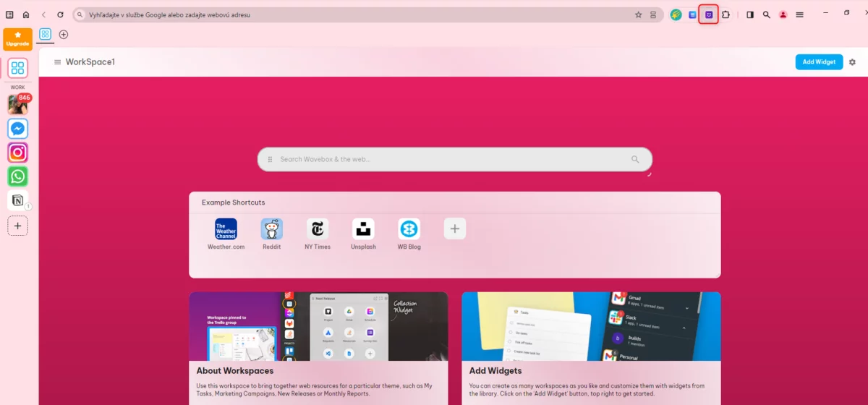Image resolution: width=868 pixels, height=405 pixels.
Task: Open the Weather.com shortcut
Action: coord(226,234)
